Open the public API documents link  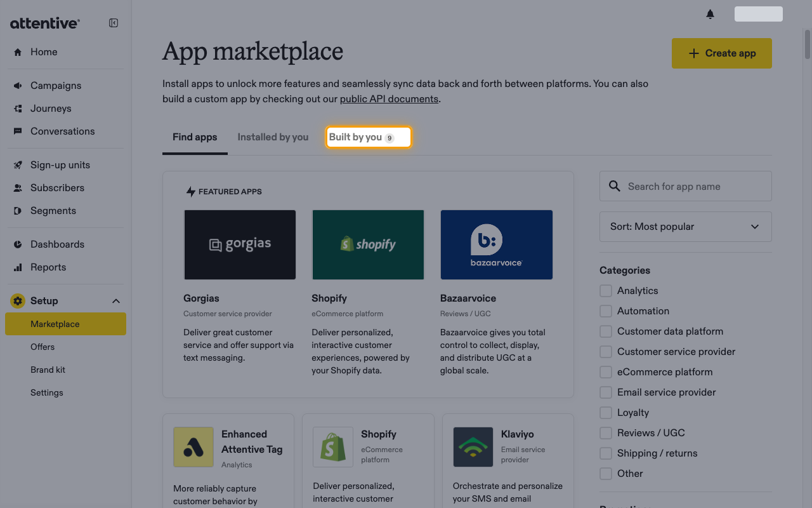click(389, 99)
